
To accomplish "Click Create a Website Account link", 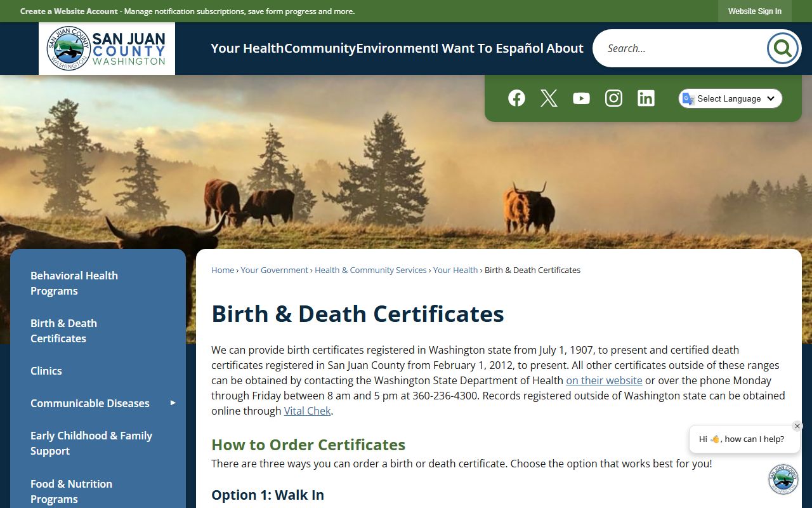I will (x=69, y=11).
